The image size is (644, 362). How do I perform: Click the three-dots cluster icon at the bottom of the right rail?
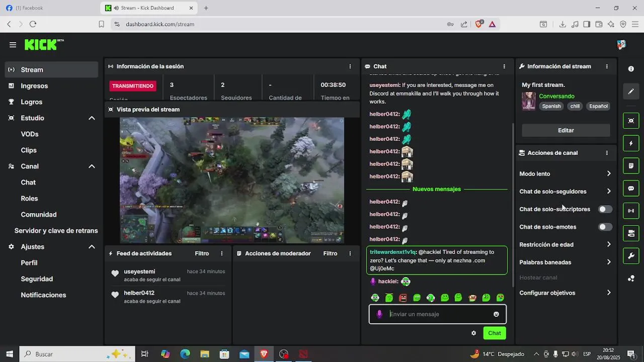(x=631, y=279)
